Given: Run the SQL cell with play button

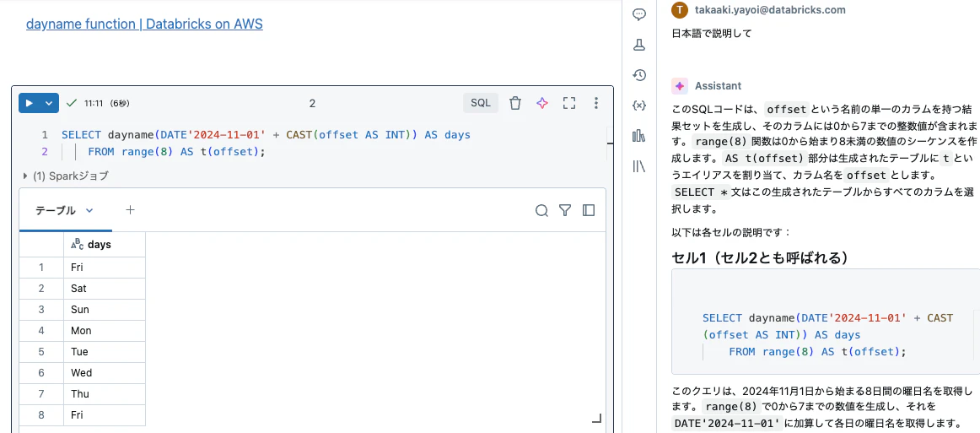Looking at the screenshot, I should tap(29, 103).
